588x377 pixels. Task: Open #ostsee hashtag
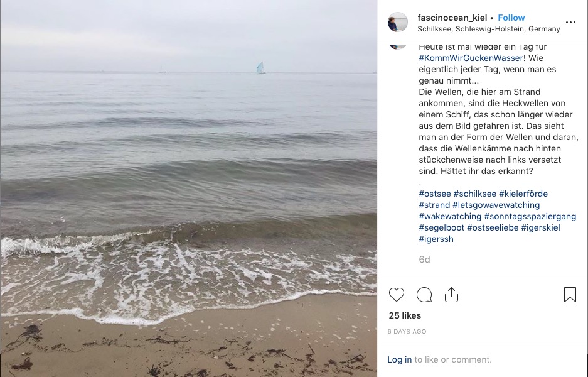435,194
